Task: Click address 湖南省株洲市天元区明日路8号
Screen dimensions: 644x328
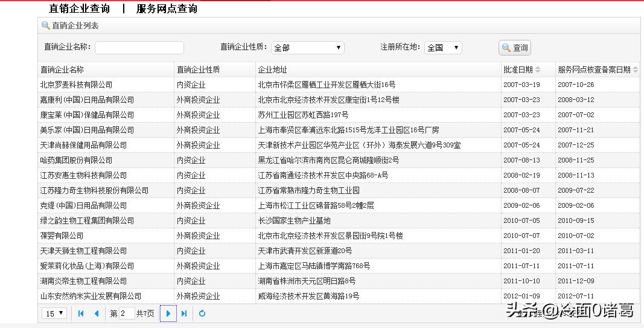Action: (x=307, y=281)
